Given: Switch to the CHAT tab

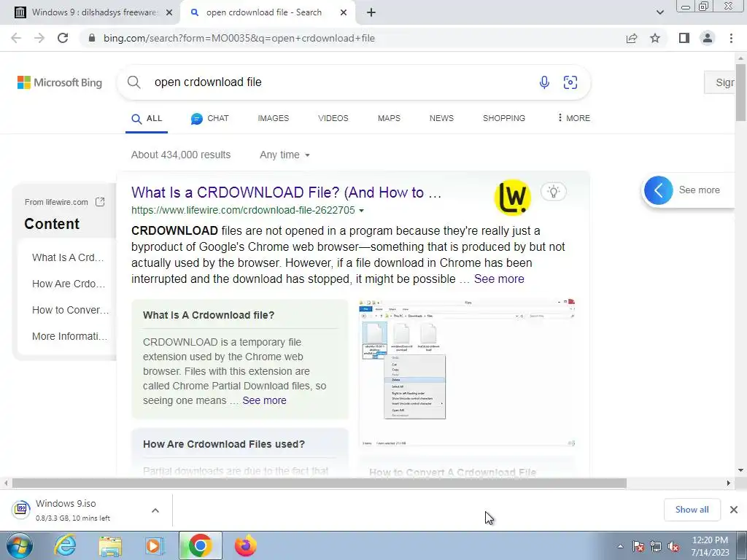Looking at the screenshot, I should (209, 119).
